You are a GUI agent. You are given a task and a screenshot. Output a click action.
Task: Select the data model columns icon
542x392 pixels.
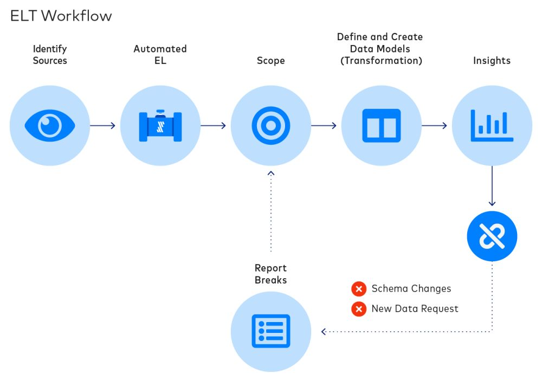tap(382, 125)
